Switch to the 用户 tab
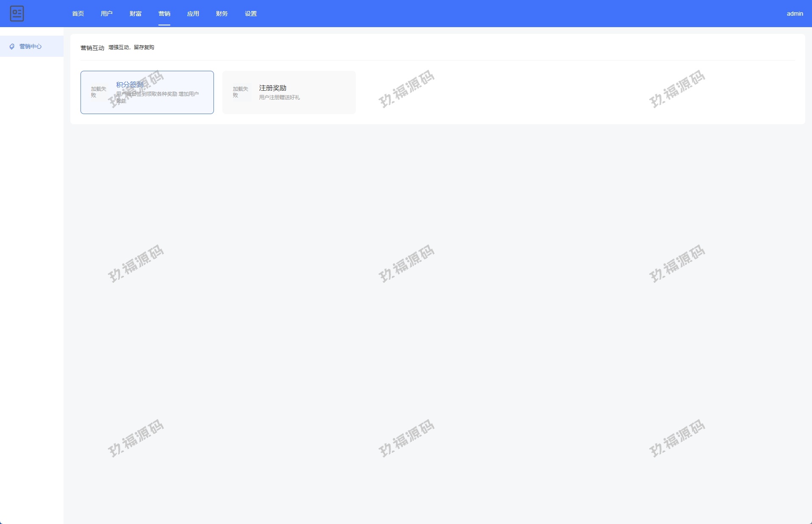The width and height of the screenshot is (812, 524). click(107, 14)
